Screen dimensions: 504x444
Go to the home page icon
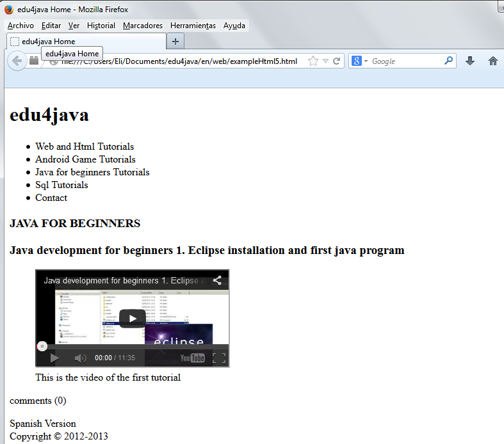(492, 61)
